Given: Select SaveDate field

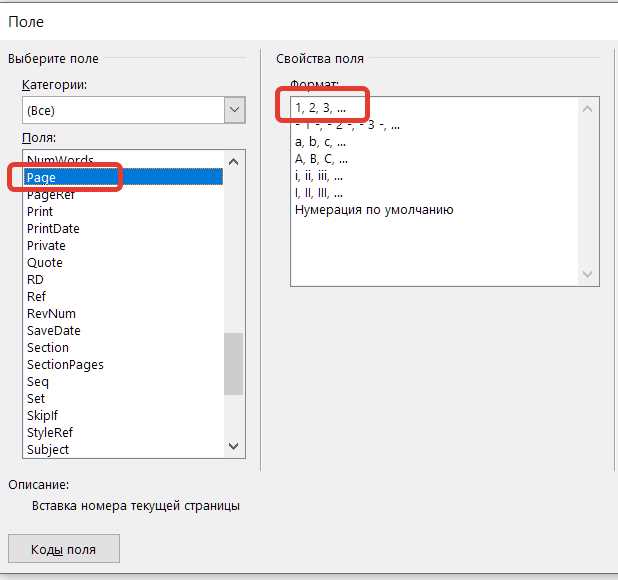Looking at the screenshot, I should (x=123, y=331).
